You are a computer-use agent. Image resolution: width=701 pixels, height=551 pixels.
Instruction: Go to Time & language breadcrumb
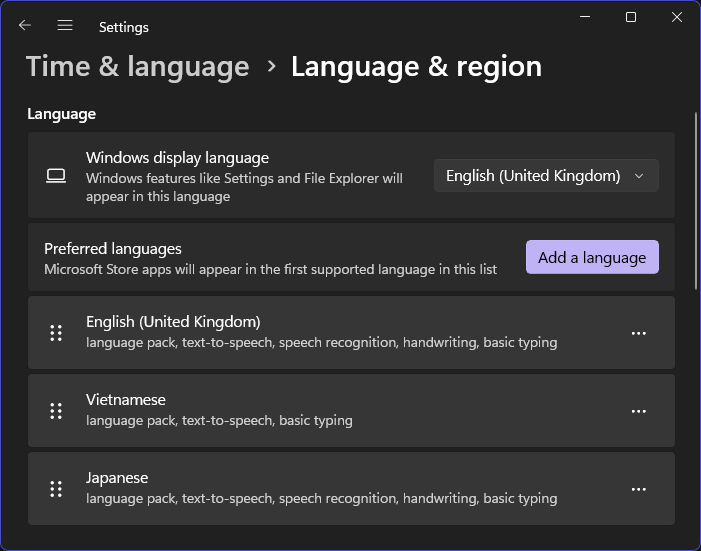137,67
